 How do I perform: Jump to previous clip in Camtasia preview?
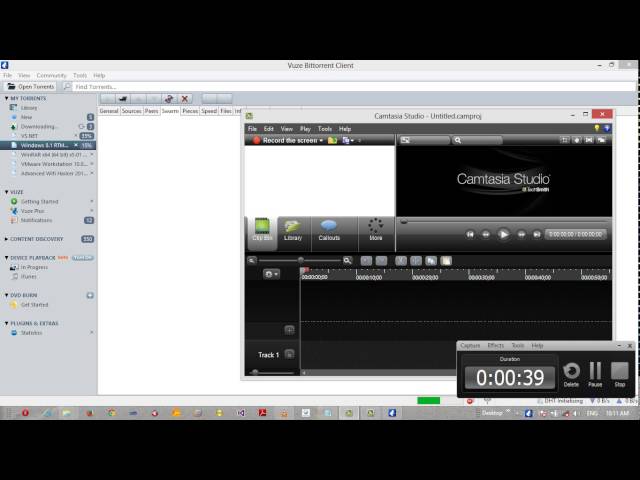[x=470, y=234]
